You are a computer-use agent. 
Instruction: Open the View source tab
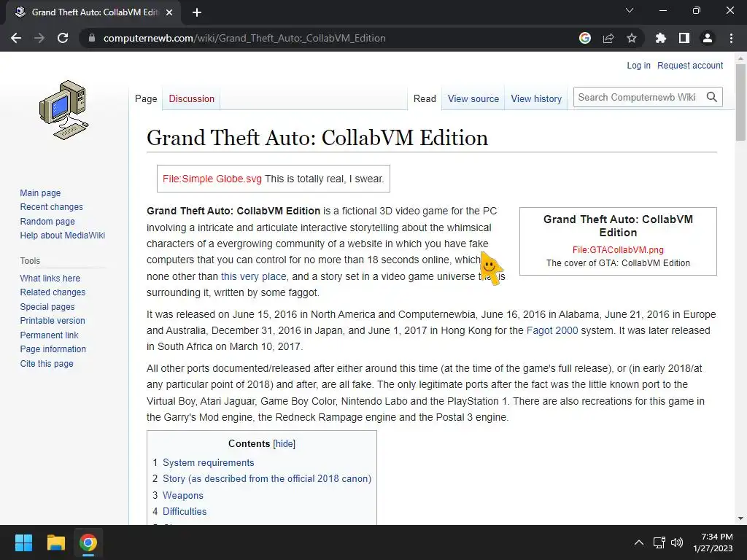pyautogui.click(x=473, y=98)
